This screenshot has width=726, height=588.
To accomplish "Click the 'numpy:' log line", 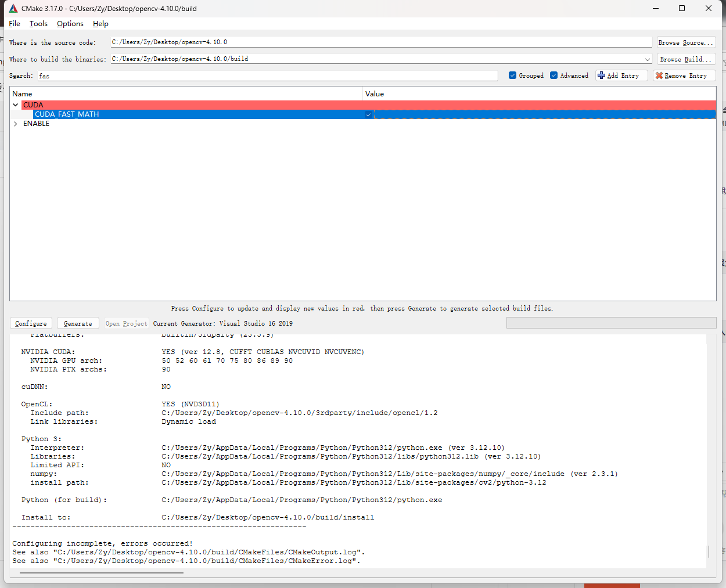I will (x=324, y=474).
